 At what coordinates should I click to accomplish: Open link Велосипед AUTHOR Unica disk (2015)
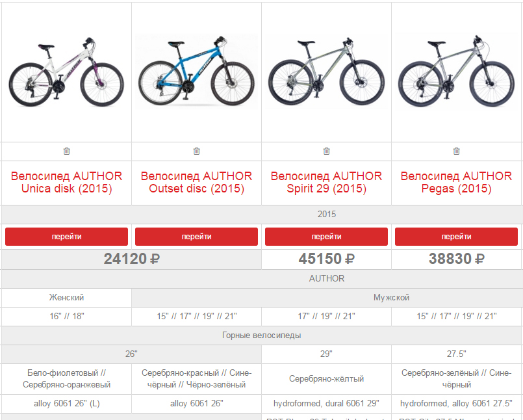pos(66,182)
